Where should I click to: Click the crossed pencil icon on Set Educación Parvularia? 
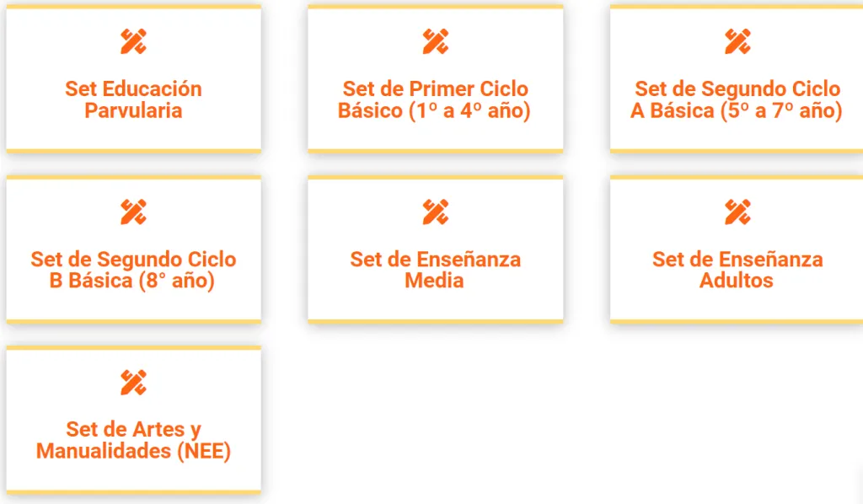(133, 40)
